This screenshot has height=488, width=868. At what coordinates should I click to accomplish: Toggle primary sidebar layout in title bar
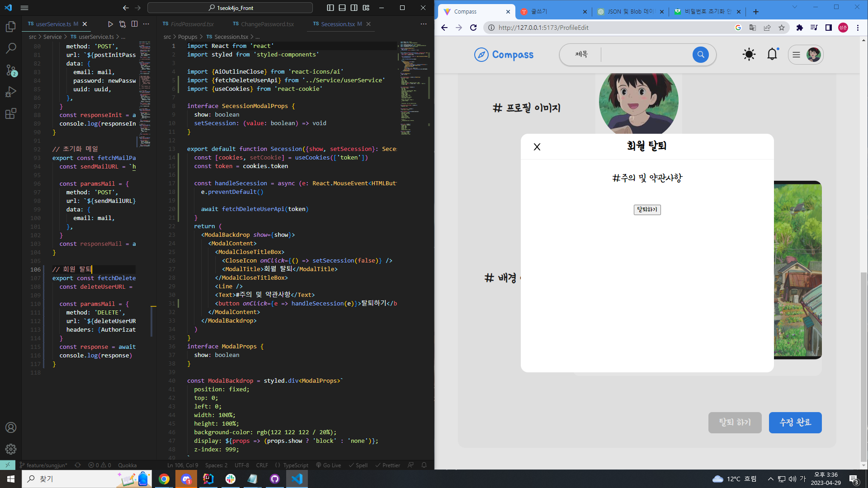click(330, 8)
